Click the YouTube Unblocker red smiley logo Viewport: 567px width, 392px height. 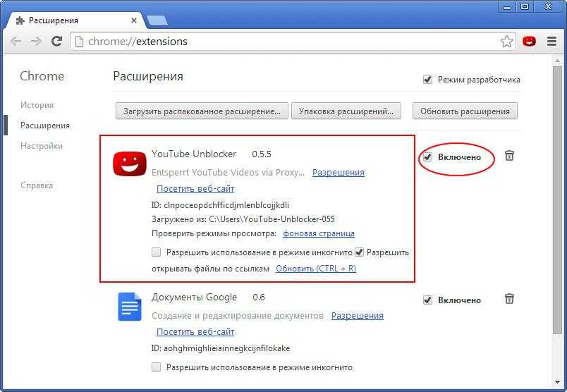coord(130,164)
